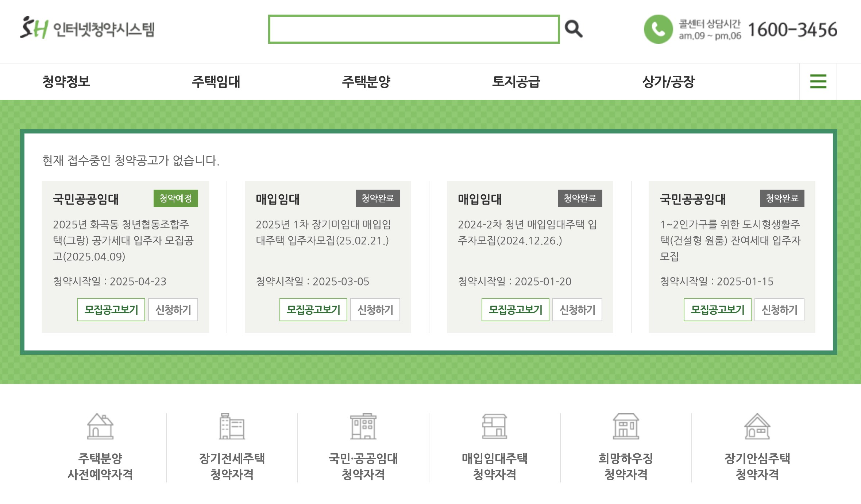Open 장기안심주택 청약자격 house icon

click(757, 426)
